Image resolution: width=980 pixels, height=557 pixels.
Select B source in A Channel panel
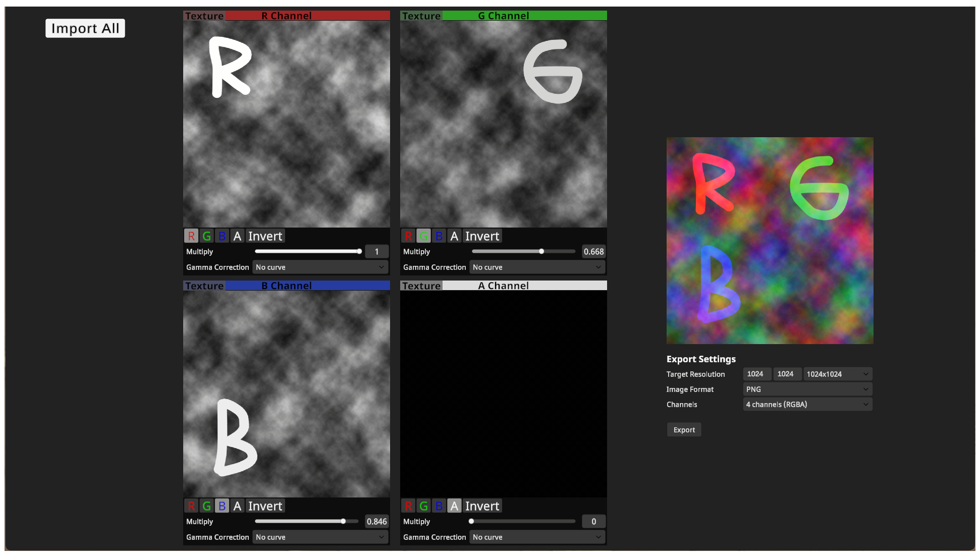(x=439, y=506)
